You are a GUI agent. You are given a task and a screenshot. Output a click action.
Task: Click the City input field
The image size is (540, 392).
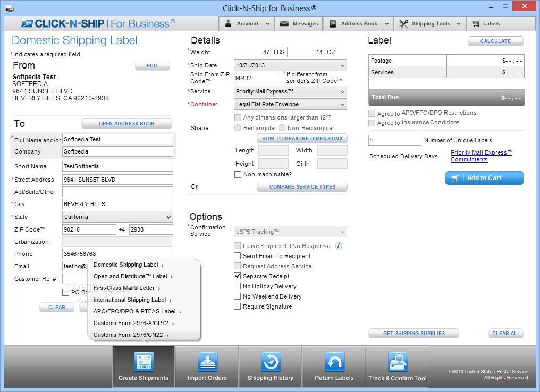[x=118, y=204]
